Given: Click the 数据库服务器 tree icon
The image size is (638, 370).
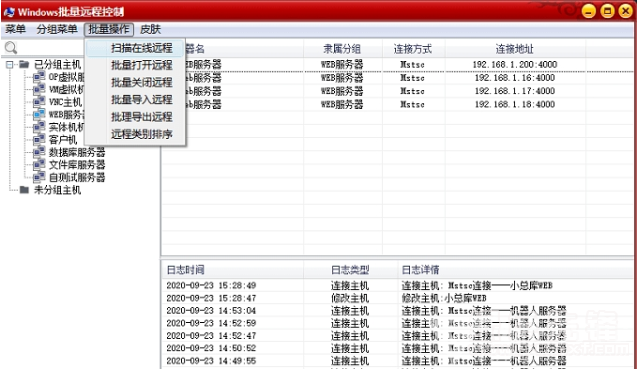Looking at the screenshot, I should pyautogui.click(x=39, y=152).
